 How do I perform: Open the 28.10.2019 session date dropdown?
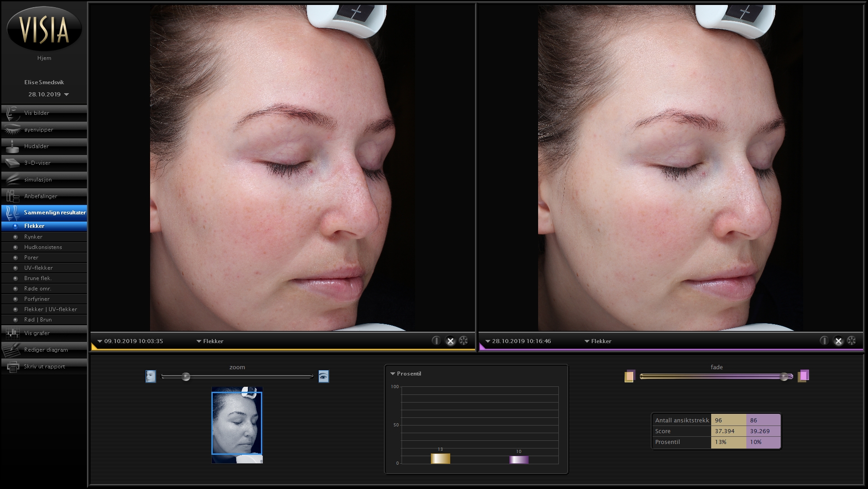pos(48,95)
